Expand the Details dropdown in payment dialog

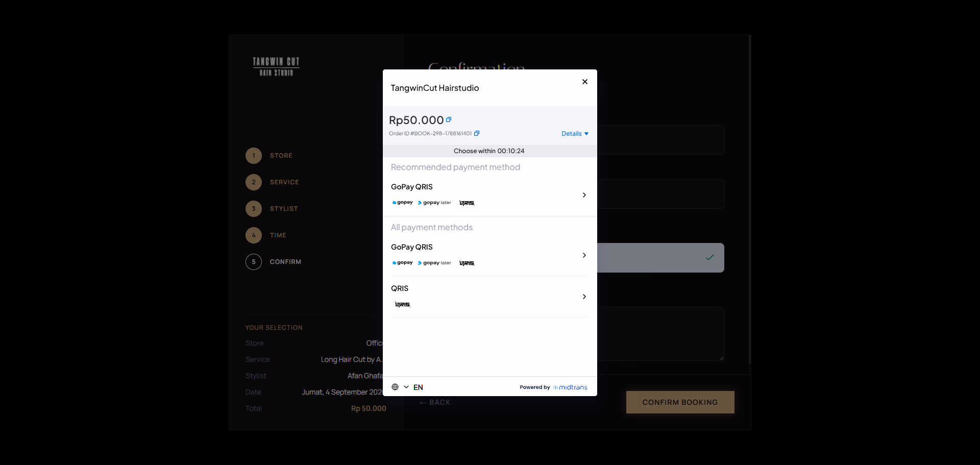[x=575, y=134]
